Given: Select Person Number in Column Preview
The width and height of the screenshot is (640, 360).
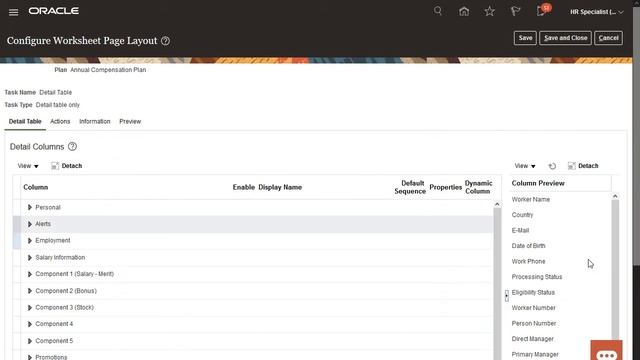Looking at the screenshot, I should [533, 323].
